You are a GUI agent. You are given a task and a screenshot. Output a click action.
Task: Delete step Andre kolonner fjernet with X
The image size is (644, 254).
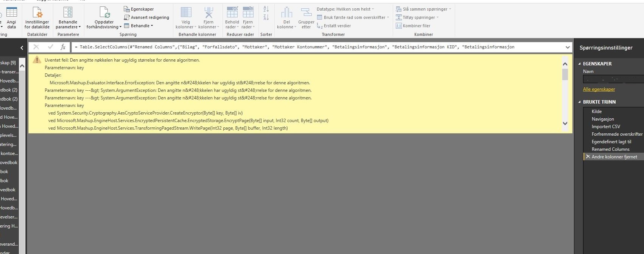[x=588, y=156]
